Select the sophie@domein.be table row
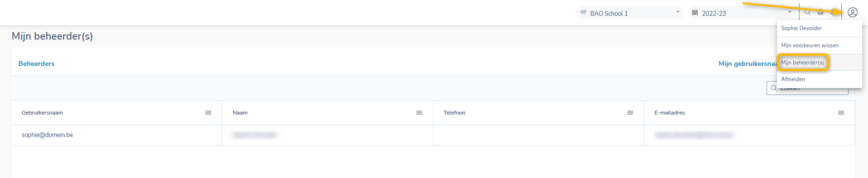 (433, 135)
